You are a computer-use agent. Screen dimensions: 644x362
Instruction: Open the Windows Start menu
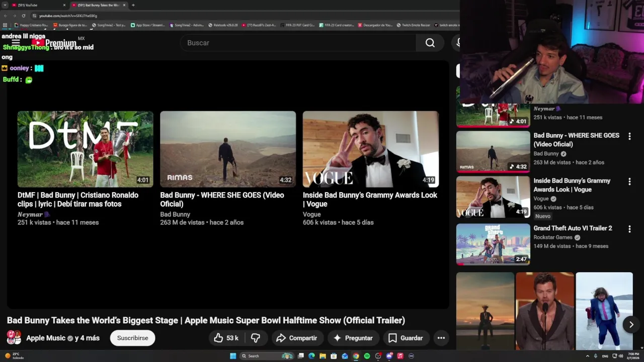pyautogui.click(x=233, y=356)
